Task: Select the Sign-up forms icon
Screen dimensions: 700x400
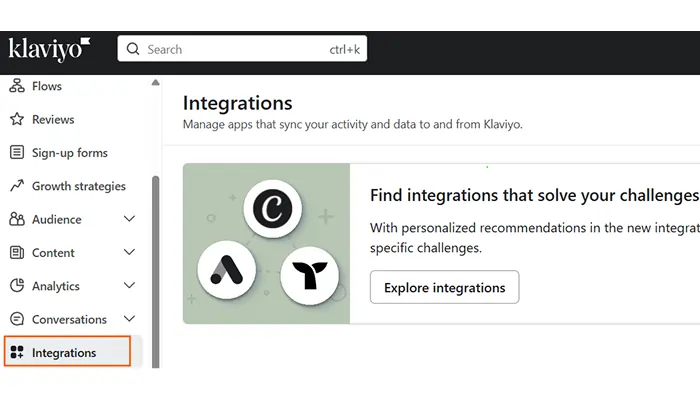Action: (16, 153)
